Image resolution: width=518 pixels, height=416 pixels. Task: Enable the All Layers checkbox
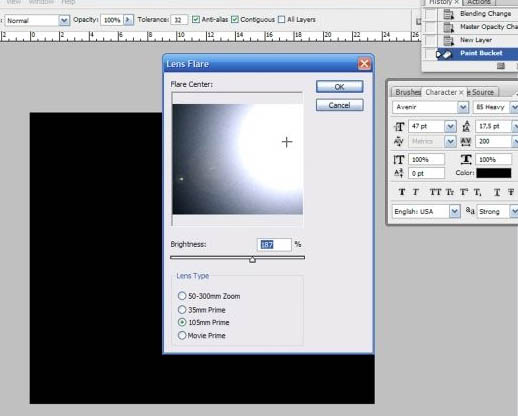[282, 20]
